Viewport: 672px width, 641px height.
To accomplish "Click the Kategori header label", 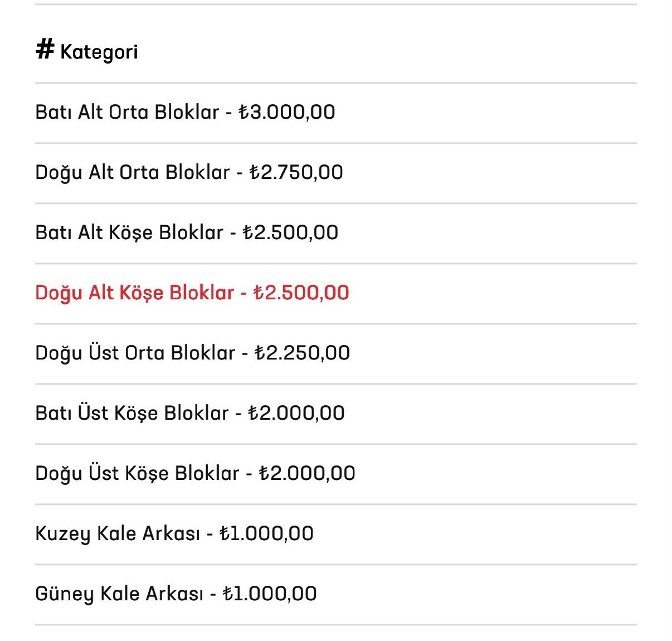I will pyautogui.click(x=99, y=52).
